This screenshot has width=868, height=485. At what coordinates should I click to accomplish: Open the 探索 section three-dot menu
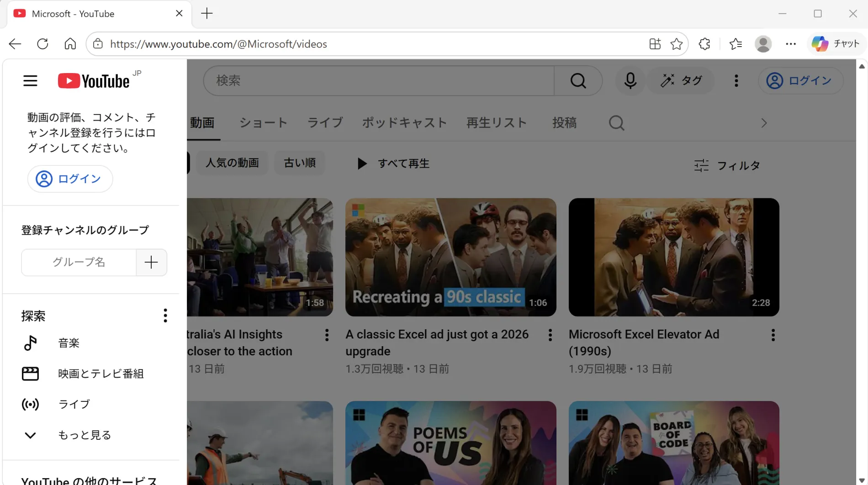tap(165, 316)
